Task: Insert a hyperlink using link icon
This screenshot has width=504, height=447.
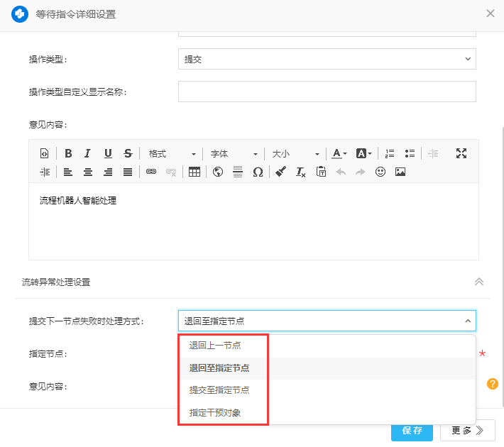Action: 150,172
